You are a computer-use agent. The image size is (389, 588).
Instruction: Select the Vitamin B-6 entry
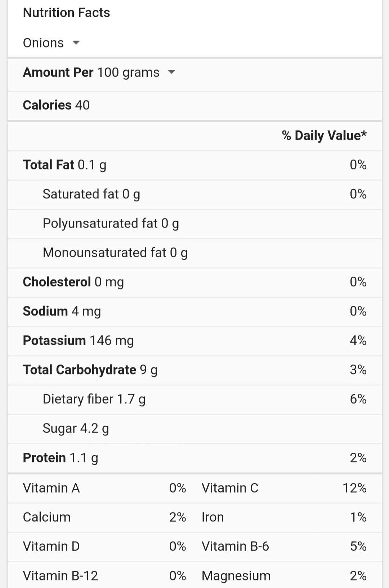pos(235,546)
